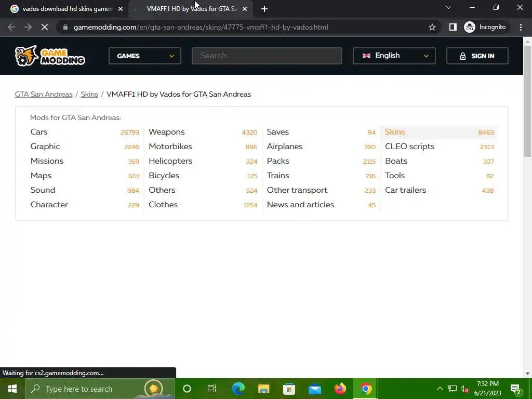
Task: Click the page vertical scrollbar thumb
Action: tap(527, 102)
